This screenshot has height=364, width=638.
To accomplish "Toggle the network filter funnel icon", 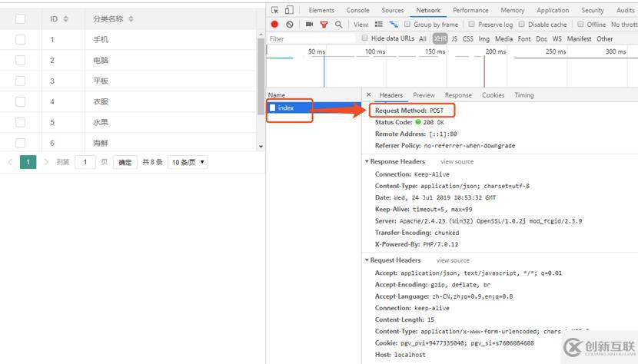I will 324,25.
